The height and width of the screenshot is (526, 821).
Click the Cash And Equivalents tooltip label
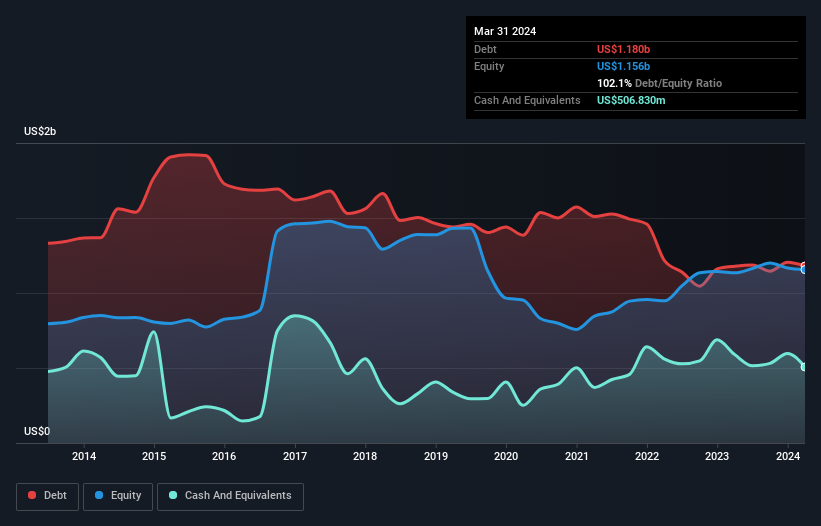527,100
